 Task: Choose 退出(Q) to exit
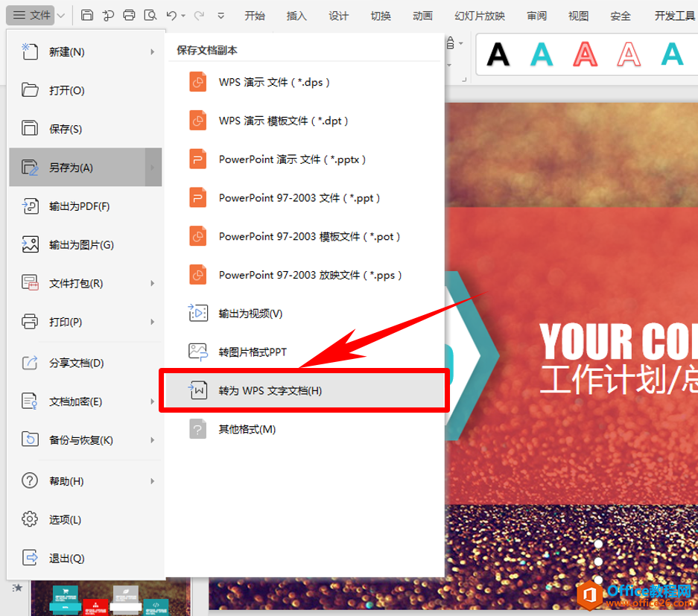tap(86, 558)
